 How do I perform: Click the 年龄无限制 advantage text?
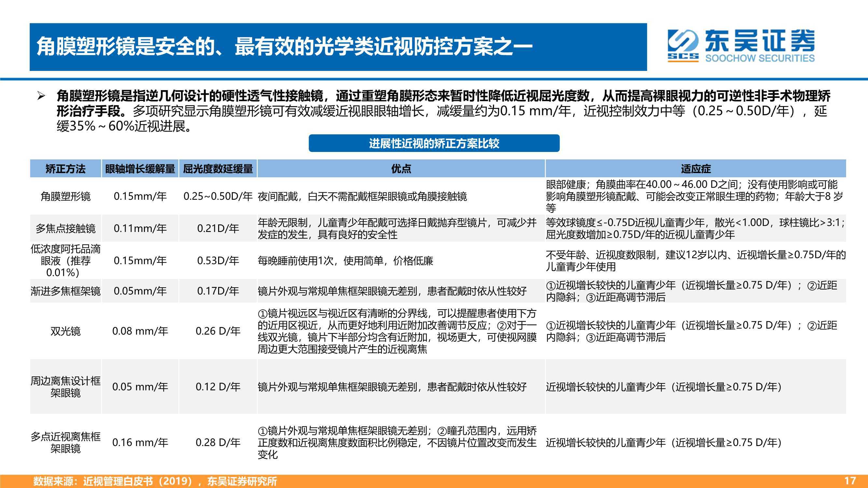pyautogui.click(x=397, y=229)
